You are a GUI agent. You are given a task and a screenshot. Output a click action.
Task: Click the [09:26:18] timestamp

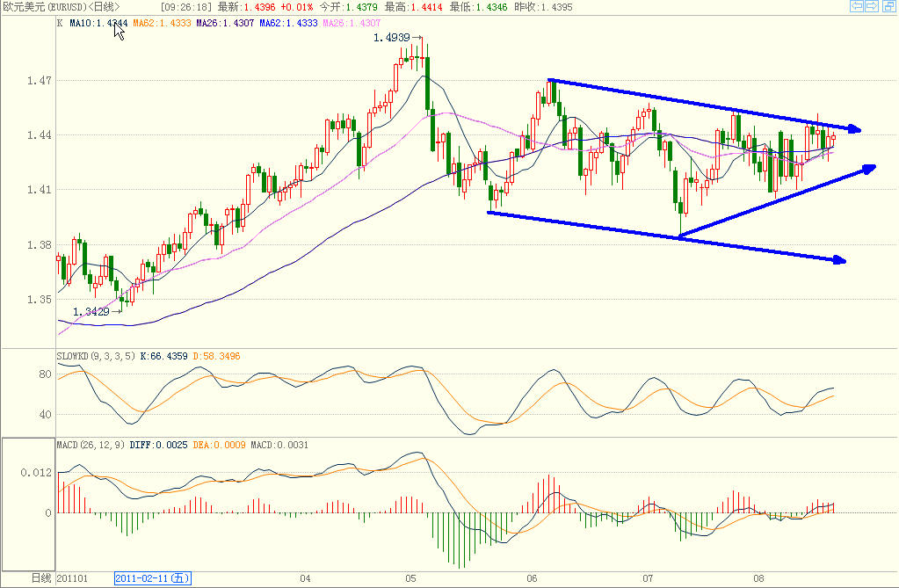coord(186,7)
